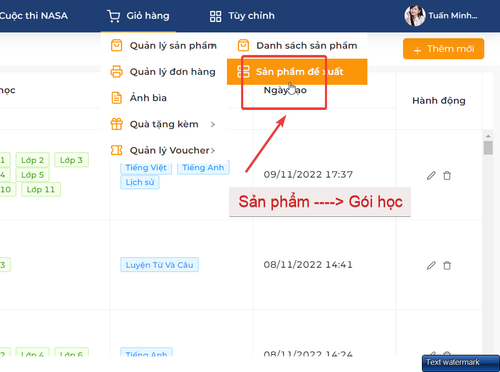Screen dimensions: 500x372
Task: Open Danh sách sản phẩm submenu entry
Action: point(297,45)
